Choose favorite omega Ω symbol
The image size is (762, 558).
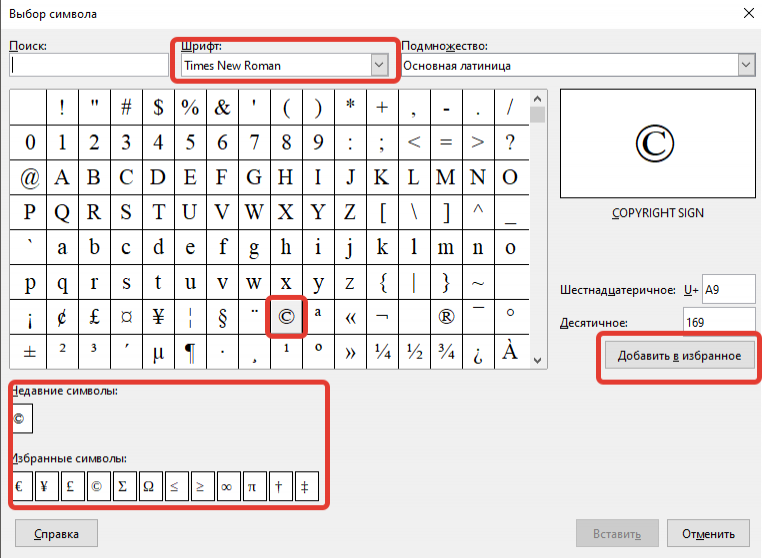[151, 486]
